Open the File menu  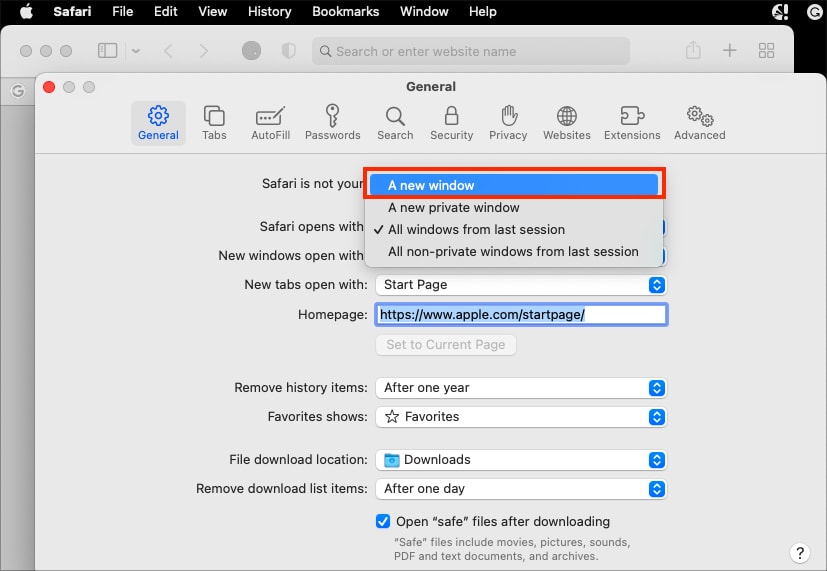click(122, 12)
